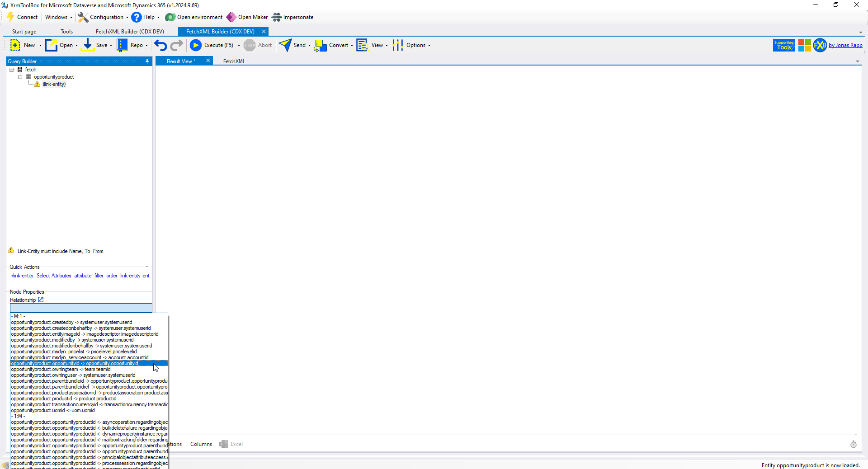Switch to the FetchXML tab
The image size is (868, 469).
[x=234, y=61]
